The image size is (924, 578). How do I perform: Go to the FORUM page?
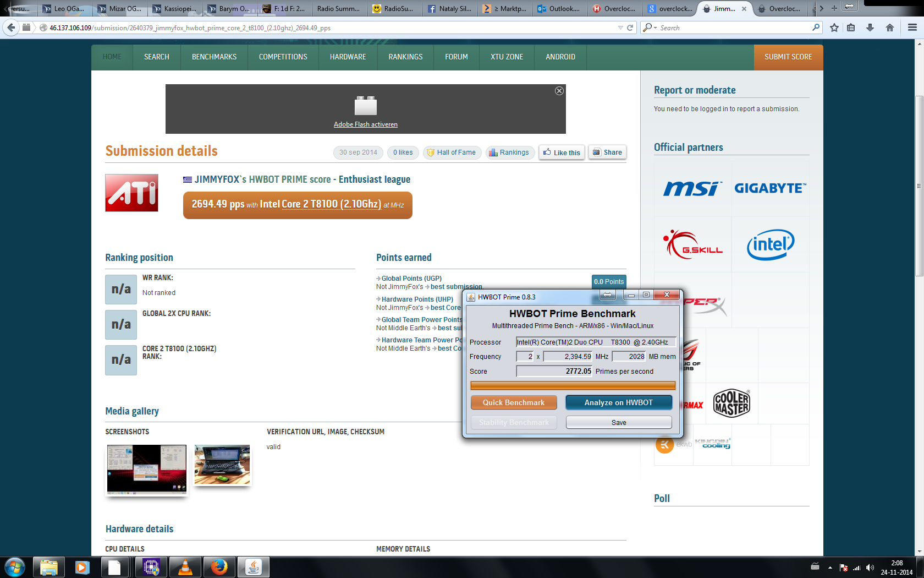(x=457, y=57)
